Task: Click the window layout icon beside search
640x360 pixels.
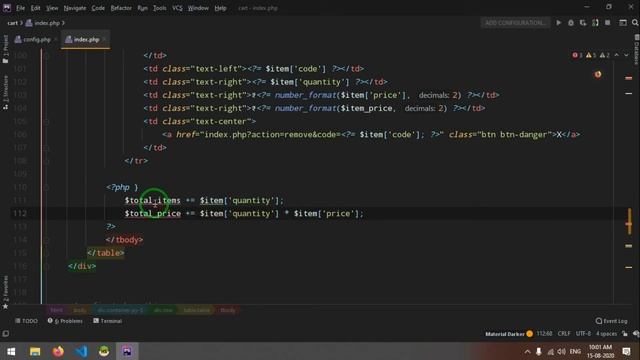Action: coord(623,23)
